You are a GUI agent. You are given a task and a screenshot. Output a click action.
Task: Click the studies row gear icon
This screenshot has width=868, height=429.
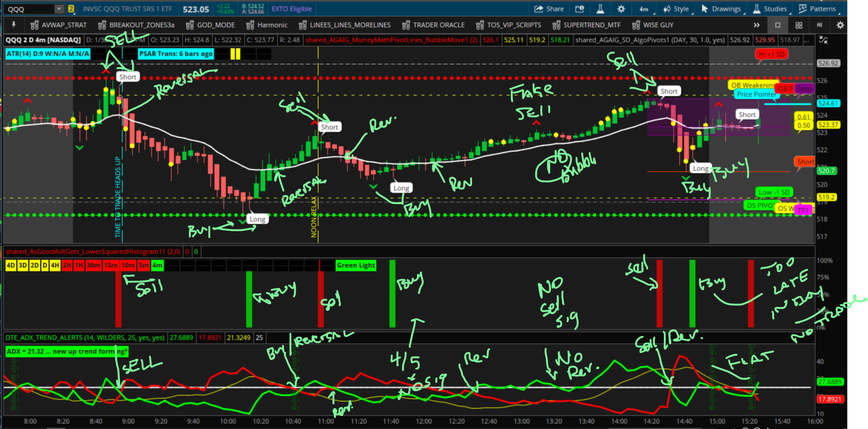click(x=840, y=25)
